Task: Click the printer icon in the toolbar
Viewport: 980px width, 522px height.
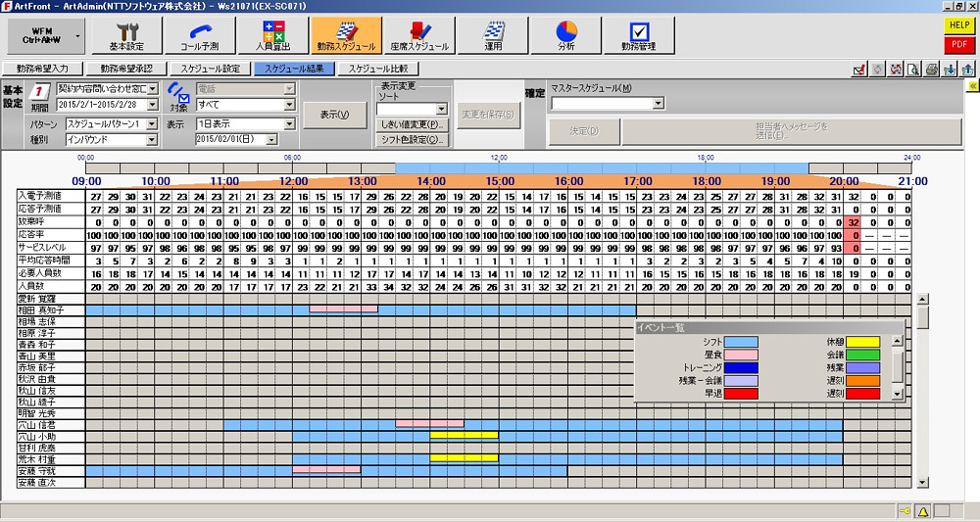Action: (933, 70)
